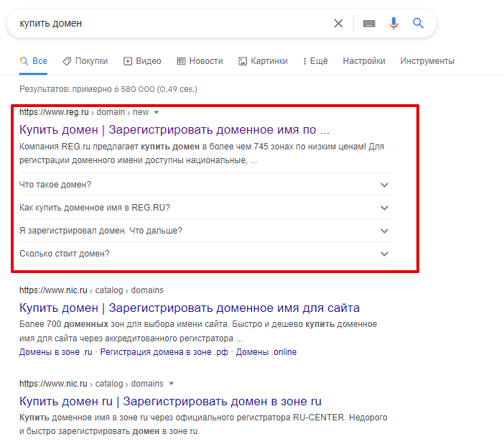The height and width of the screenshot is (447, 504).
Task: Open the Ещё more-options menu
Action: coord(315,61)
